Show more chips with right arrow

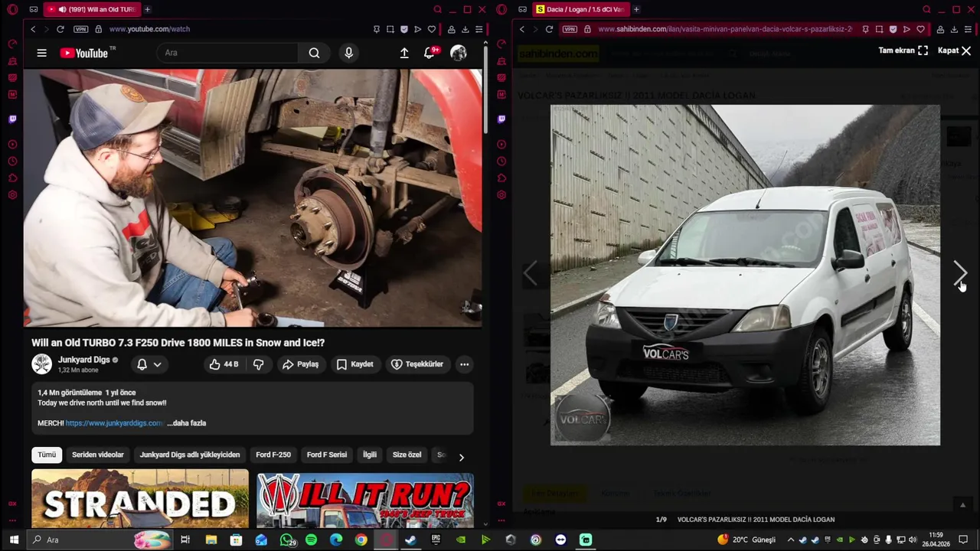(x=461, y=457)
